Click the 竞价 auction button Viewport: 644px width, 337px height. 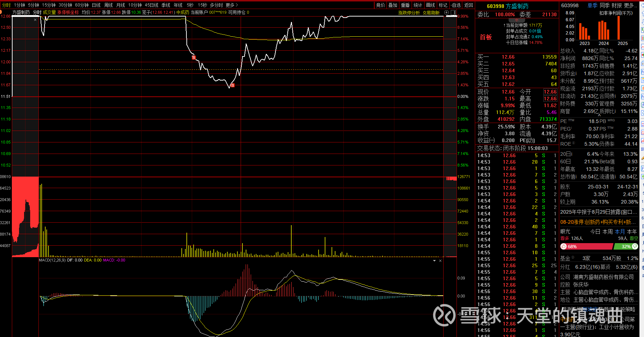coord(381,5)
